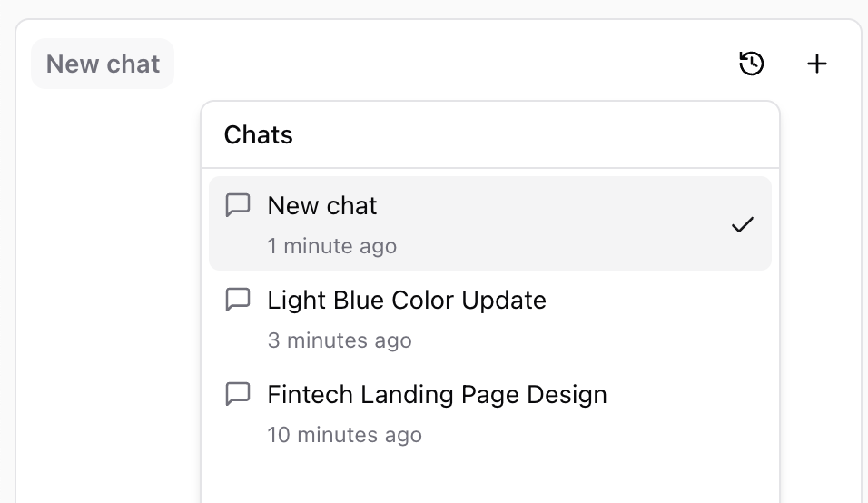Click the checkmark on the selected New chat row
This screenshot has height=503, width=868.
pos(743,224)
